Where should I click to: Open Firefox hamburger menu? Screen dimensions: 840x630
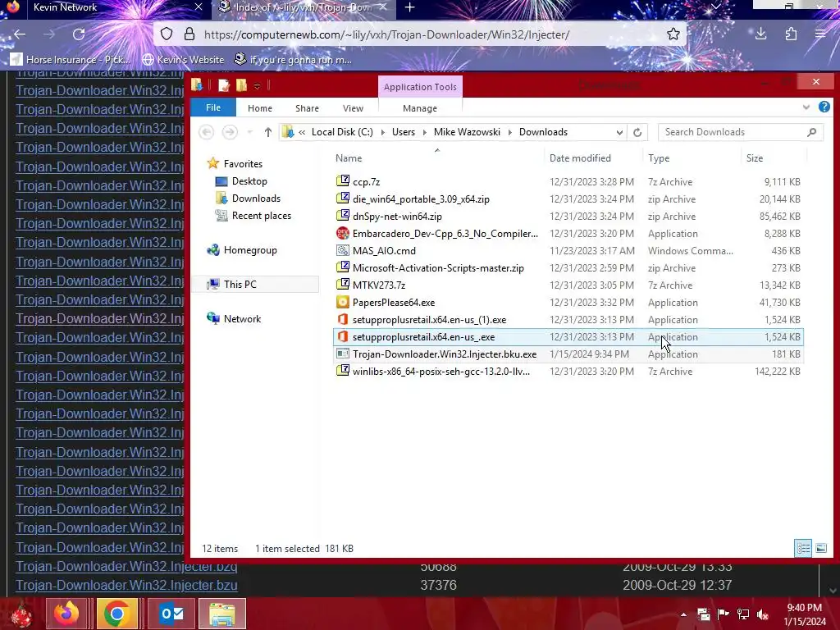pos(820,34)
